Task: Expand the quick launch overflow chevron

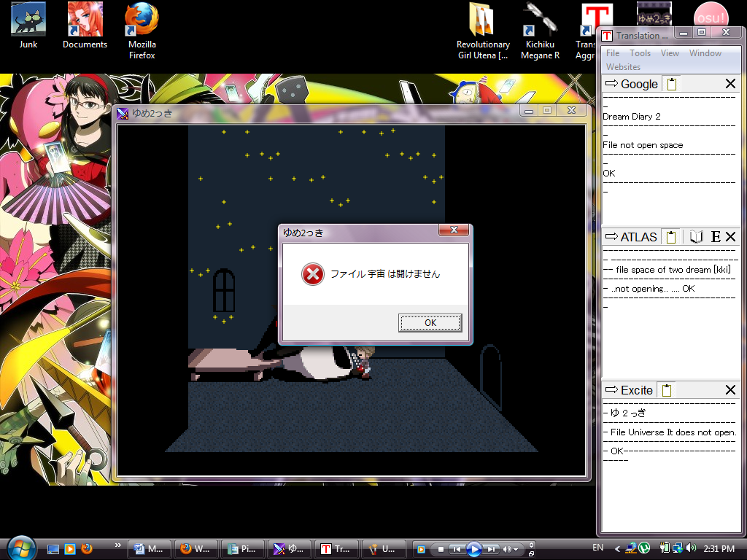Action: click(x=117, y=545)
